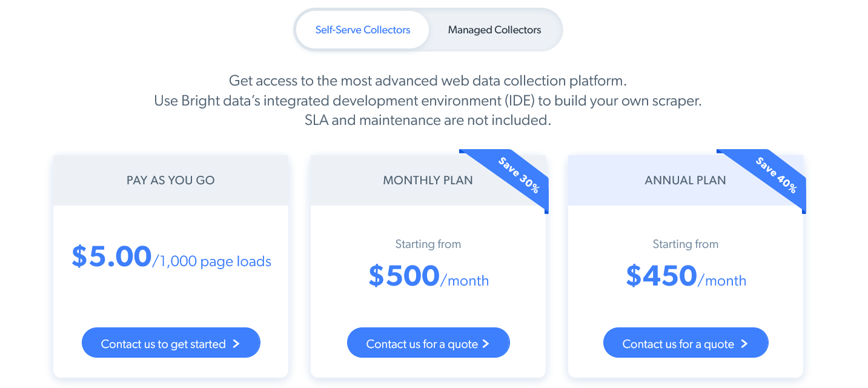Click Contact us to get started button

pyautogui.click(x=171, y=344)
